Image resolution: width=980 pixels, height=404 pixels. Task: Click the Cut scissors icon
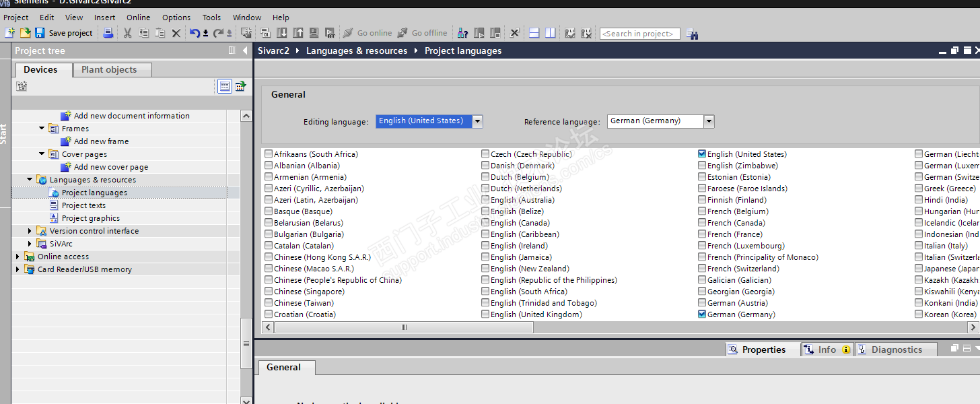[127, 33]
